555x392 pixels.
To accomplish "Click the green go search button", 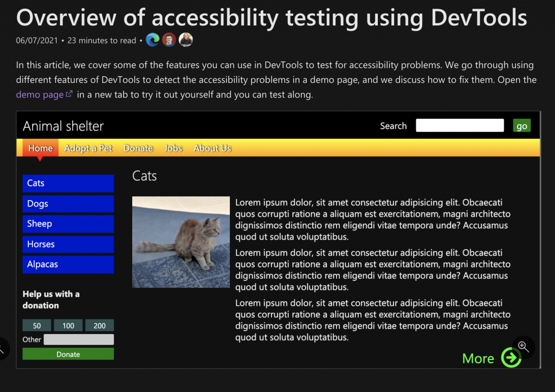I will point(522,126).
